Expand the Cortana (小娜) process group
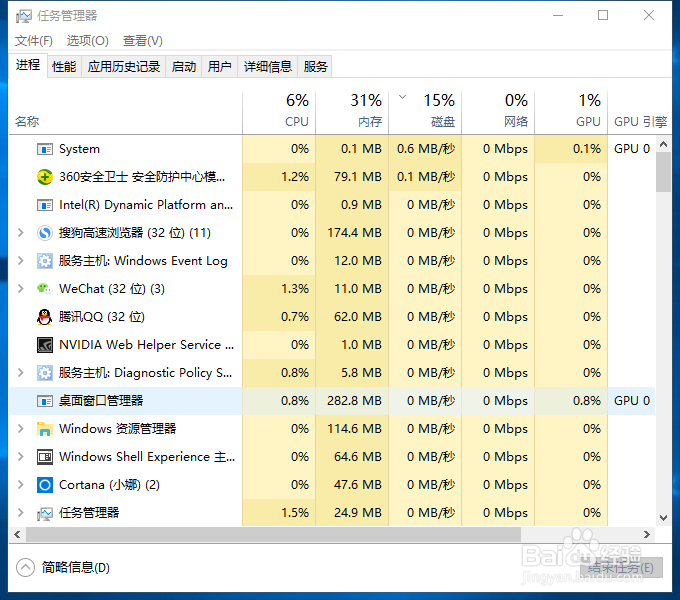 click(20, 485)
